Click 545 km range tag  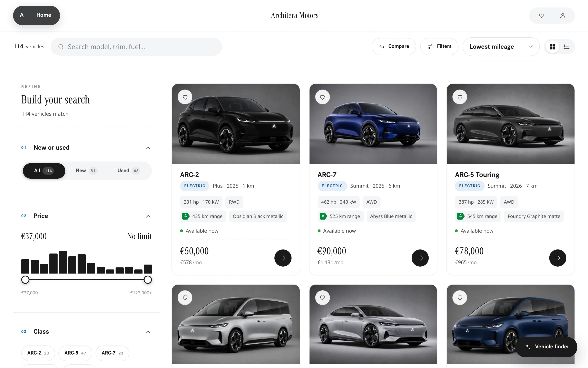pos(478,216)
